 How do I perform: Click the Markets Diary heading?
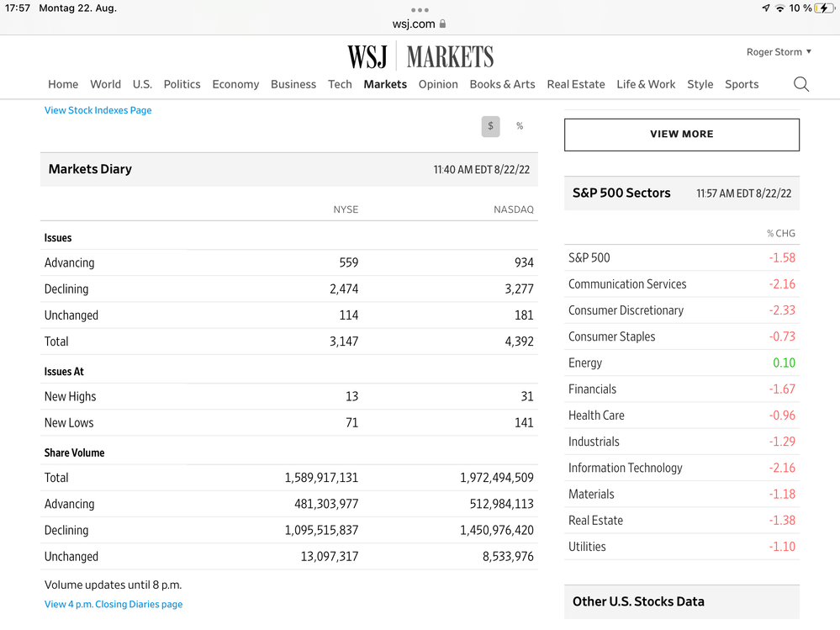click(x=90, y=169)
